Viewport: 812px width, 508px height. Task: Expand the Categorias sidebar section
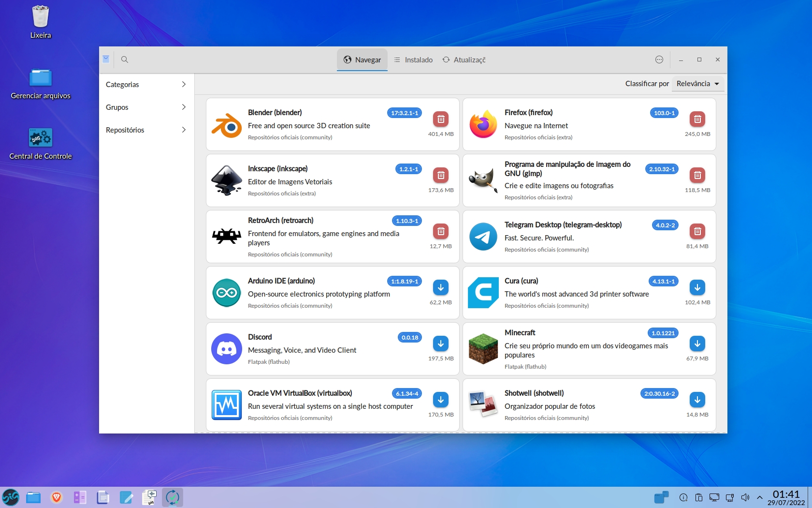click(146, 85)
